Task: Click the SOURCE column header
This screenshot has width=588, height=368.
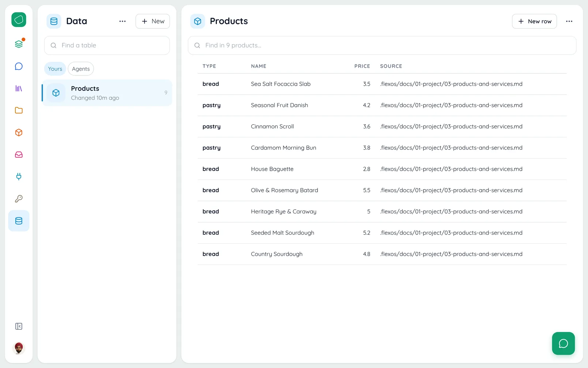Action: [x=391, y=66]
